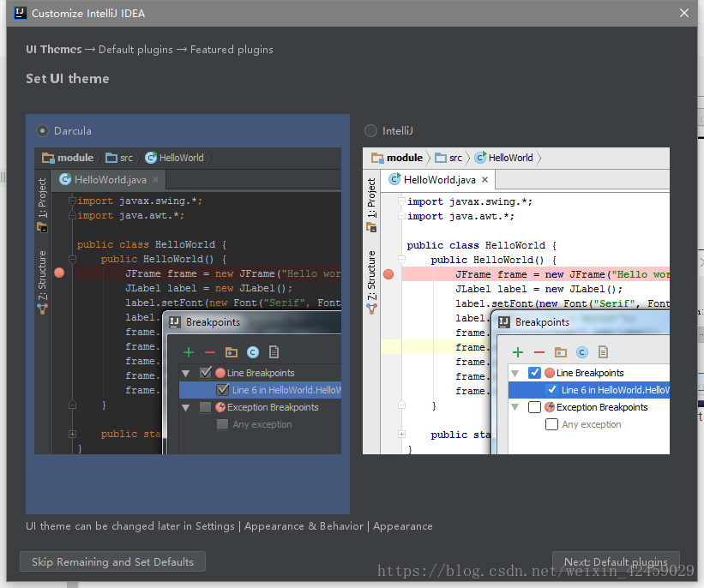
Task: Toggle Line 6 checkbox in Darcula preview
Action: (x=223, y=390)
